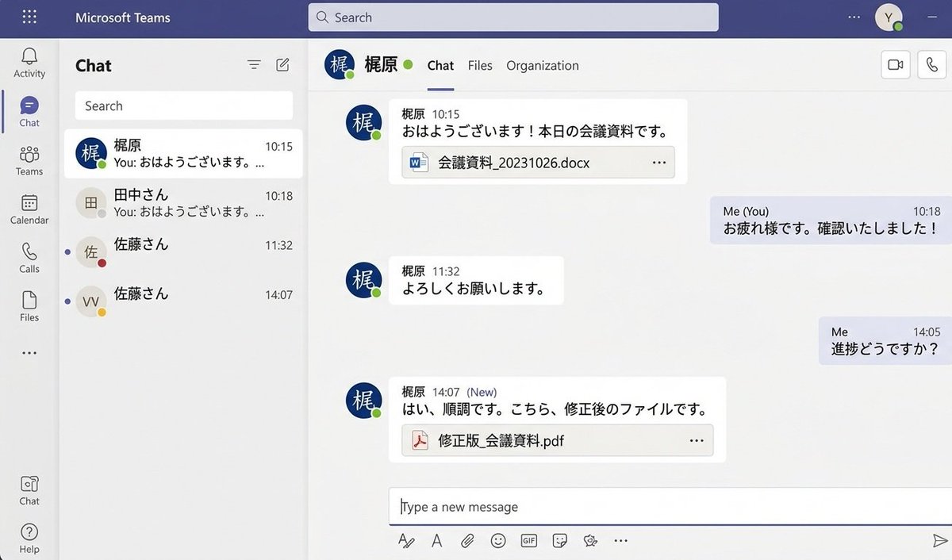Click the Chat heading in list pane
The height and width of the screenshot is (560, 952).
(94, 66)
